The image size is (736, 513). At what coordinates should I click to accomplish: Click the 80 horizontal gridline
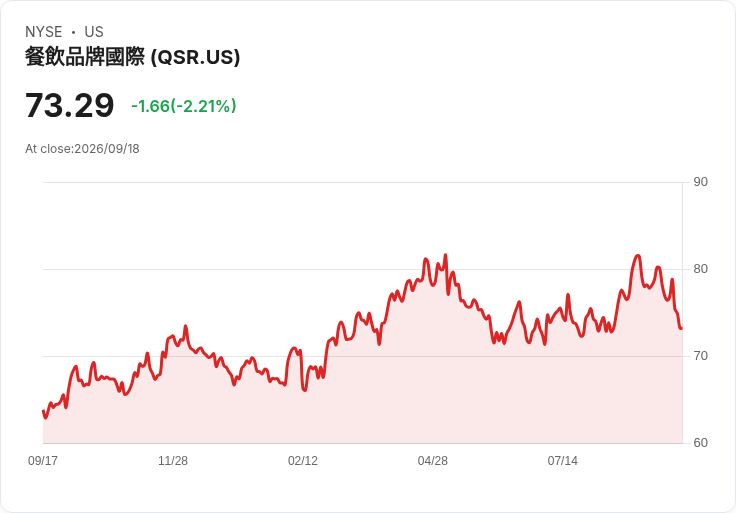click(362, 269)
